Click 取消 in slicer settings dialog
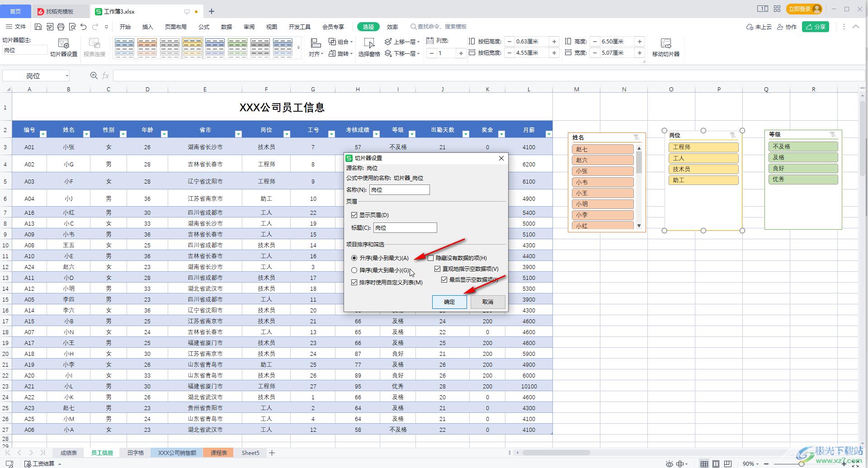The image size is (868, 468). pos(488,302)
